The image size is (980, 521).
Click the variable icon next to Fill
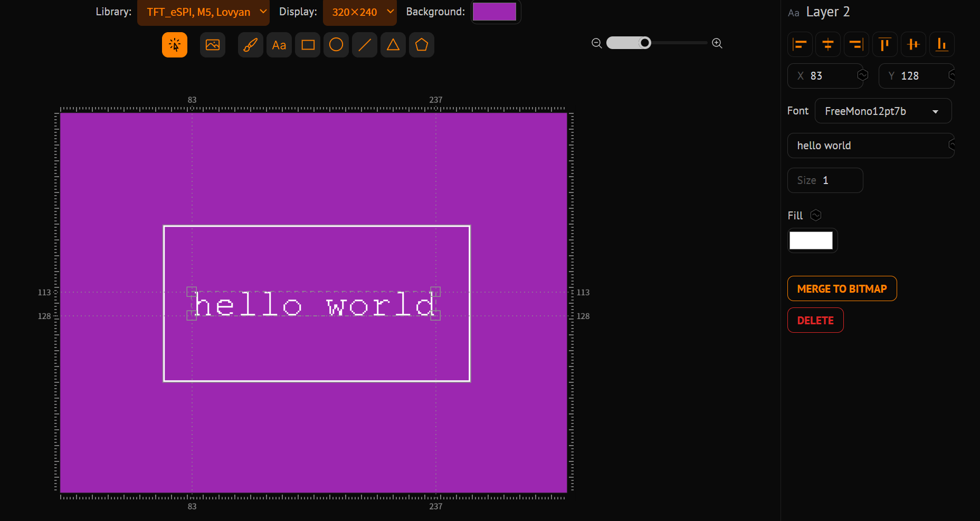point(816,215)
